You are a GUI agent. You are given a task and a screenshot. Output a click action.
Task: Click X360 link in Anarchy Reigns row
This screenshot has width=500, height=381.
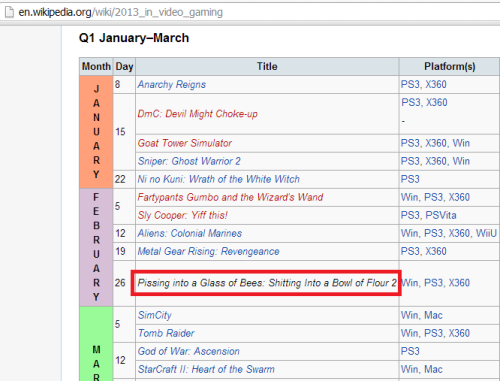[436, 84]
